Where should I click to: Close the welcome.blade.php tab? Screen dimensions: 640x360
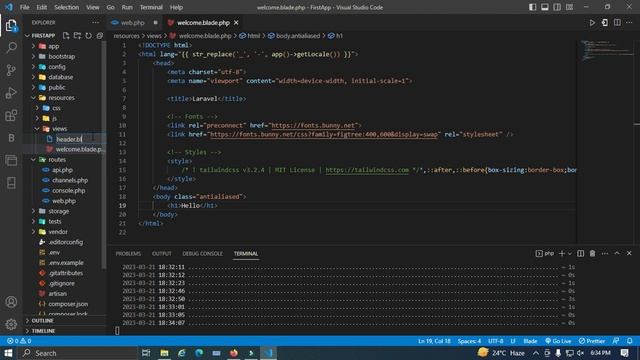[x=236, y=22]
